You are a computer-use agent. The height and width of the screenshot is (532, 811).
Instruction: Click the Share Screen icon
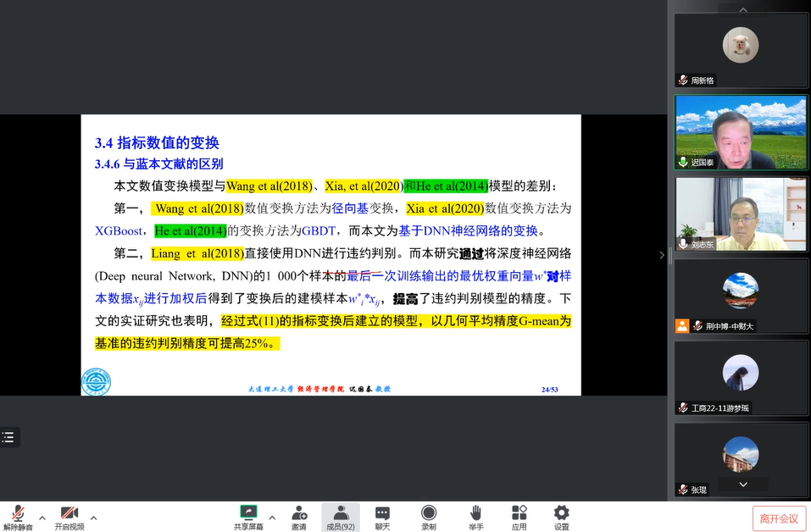[248, 513]
